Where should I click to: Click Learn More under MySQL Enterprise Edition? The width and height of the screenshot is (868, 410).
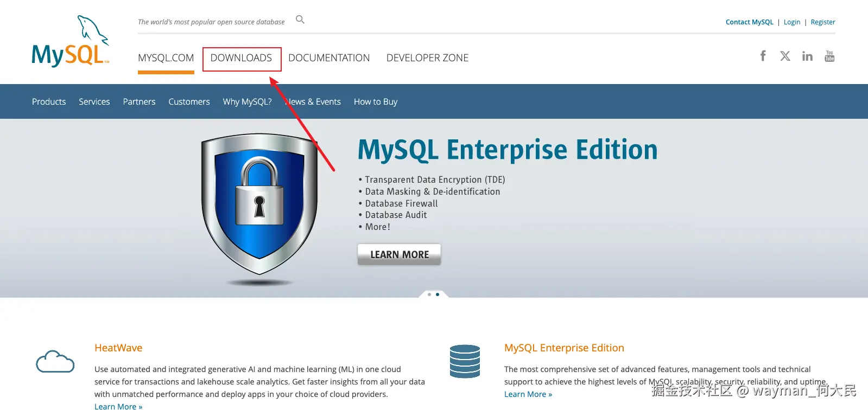point(528,394)
